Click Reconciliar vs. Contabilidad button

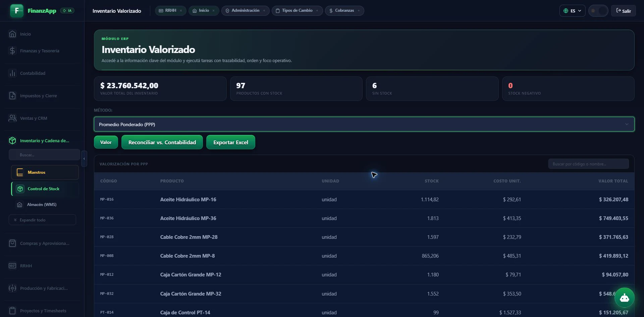[162, 142]
